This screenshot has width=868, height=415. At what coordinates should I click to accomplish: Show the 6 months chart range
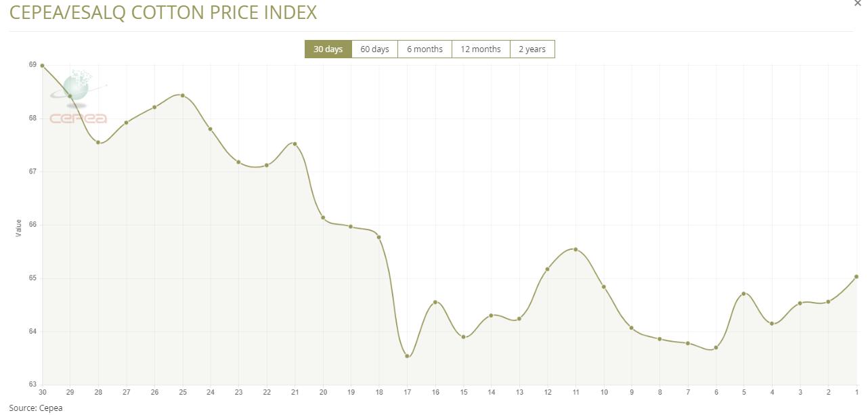click(425, 49)
